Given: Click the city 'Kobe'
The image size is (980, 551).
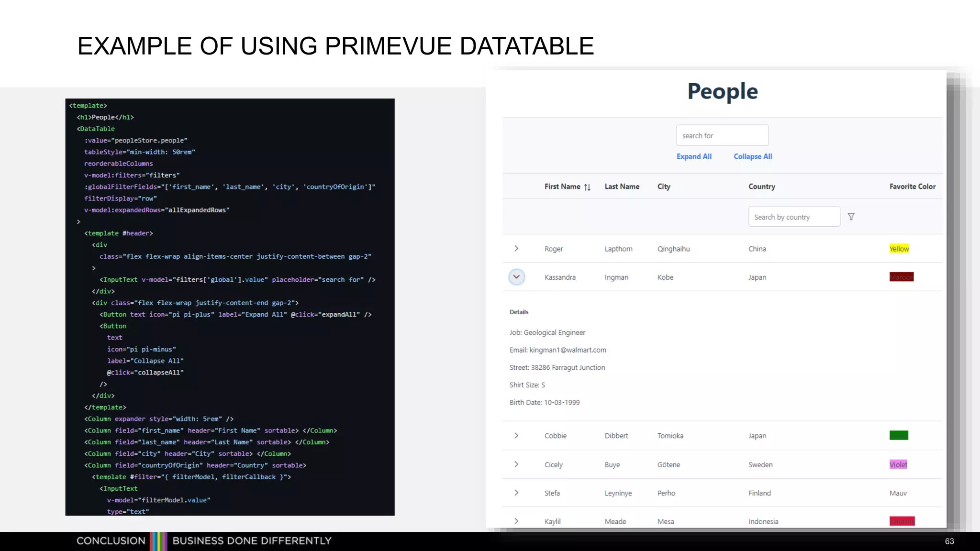Looking at the screenshot, I should coord(665,277).
